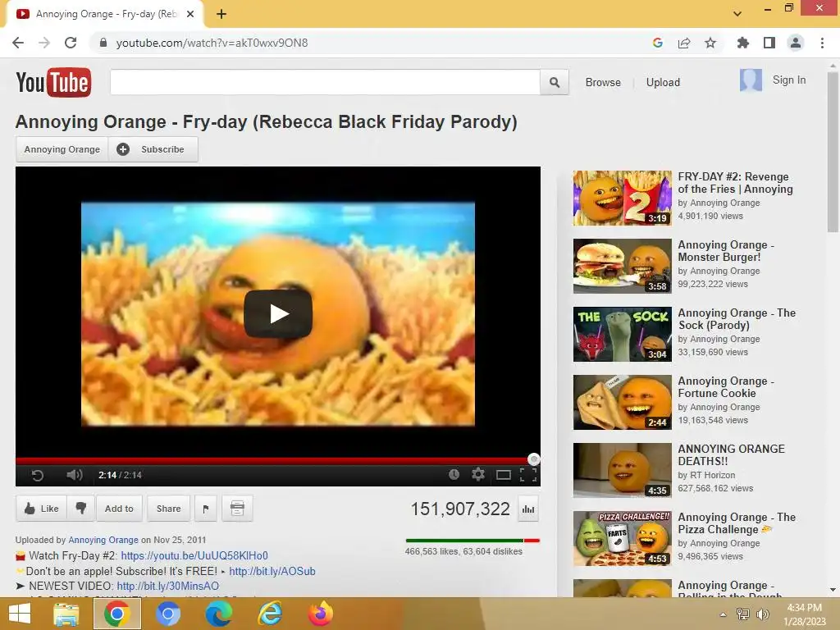Click the Watch Later clock icon

[454, 474]
